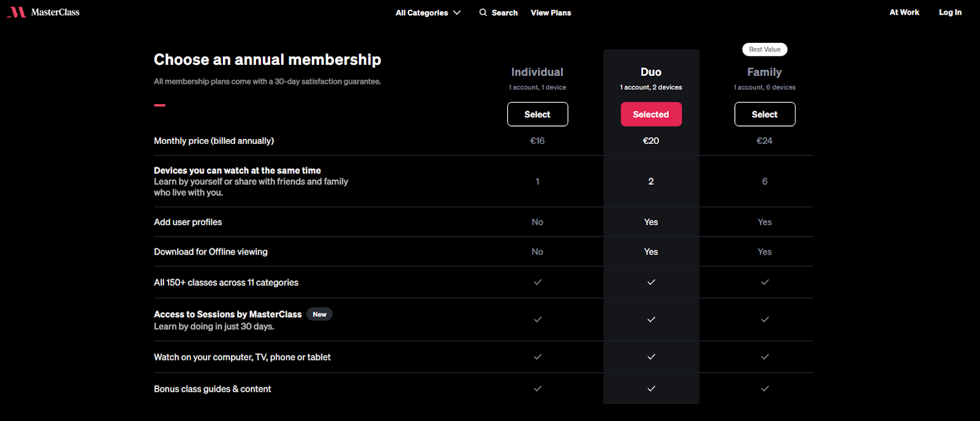Open View Plans in the top navigation
Image resolution: width=980 pixels, height=421 pixels.
click(551, 13)
